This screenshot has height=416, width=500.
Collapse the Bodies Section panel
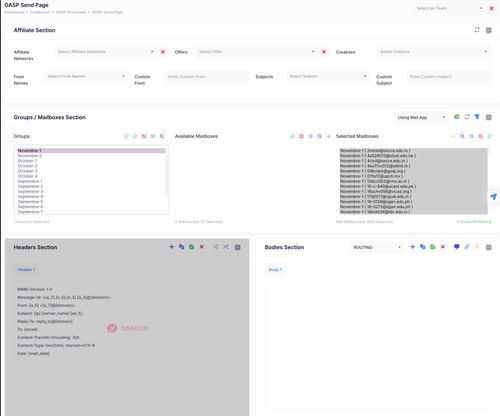coord(489,247)
